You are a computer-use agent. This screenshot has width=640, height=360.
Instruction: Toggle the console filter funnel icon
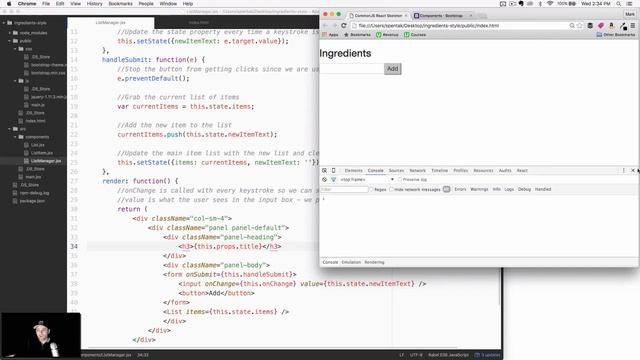333,180
